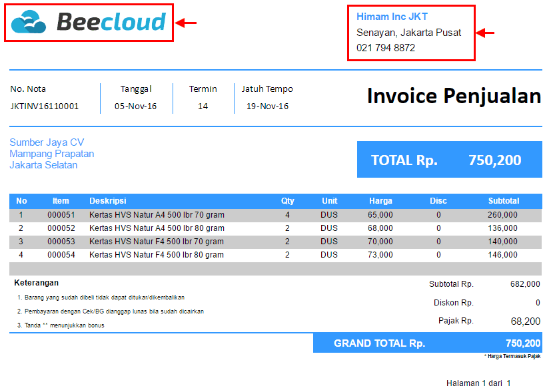Click the red arrow beside Beecloud logo
The height and width of the screenshot is (392, 551).
(x=187, y=23)
